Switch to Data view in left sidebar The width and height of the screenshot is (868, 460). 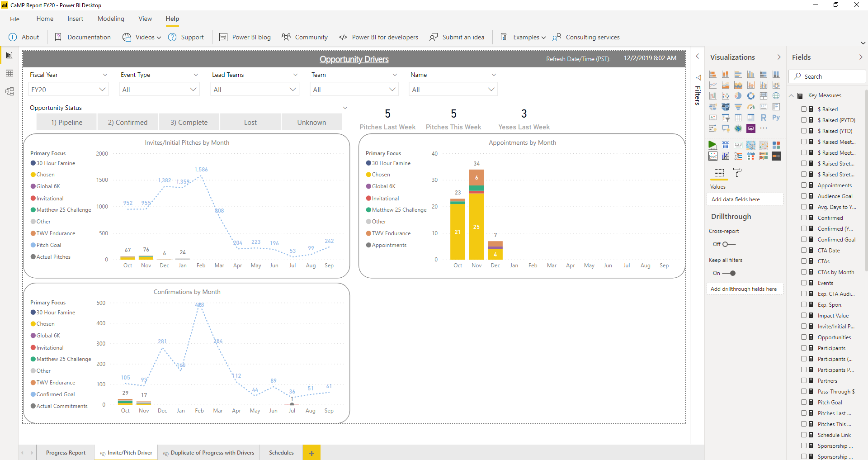(9, 73)
